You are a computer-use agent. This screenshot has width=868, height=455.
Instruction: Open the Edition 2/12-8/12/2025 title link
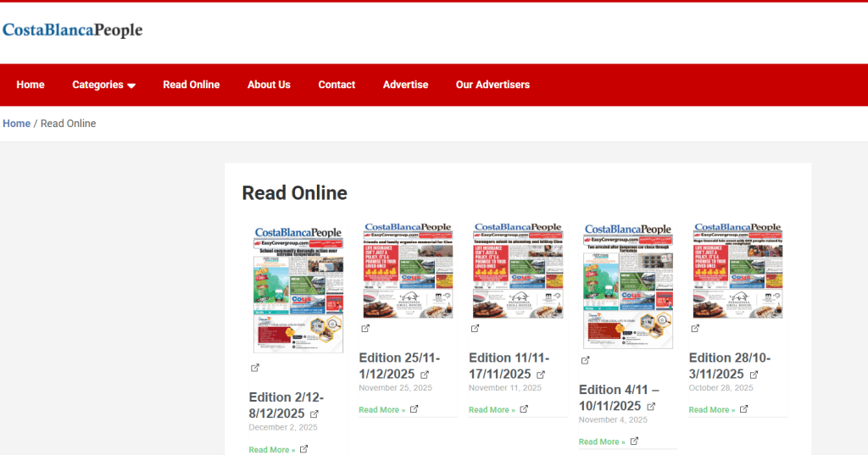(287, 405)
